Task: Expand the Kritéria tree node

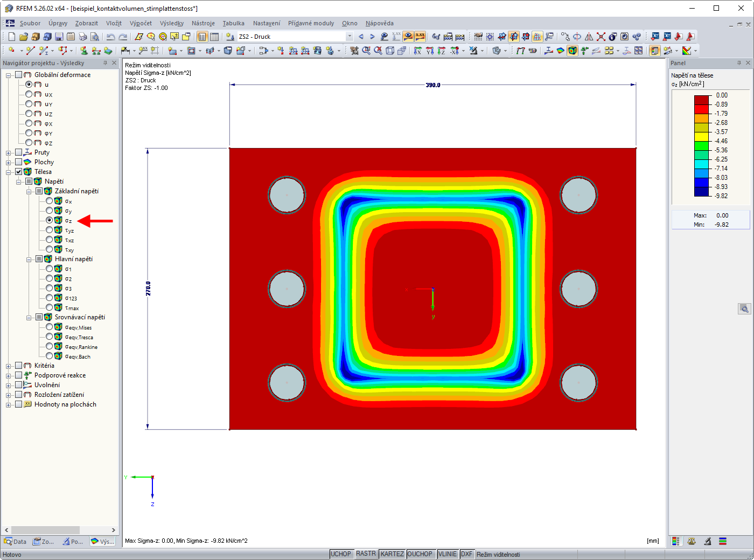Action: pos(9,366)
